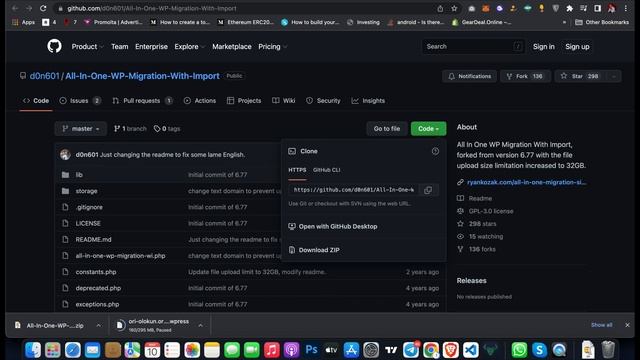
Task: Open Photoshop from the dock
Action: (x=311, y=350)
